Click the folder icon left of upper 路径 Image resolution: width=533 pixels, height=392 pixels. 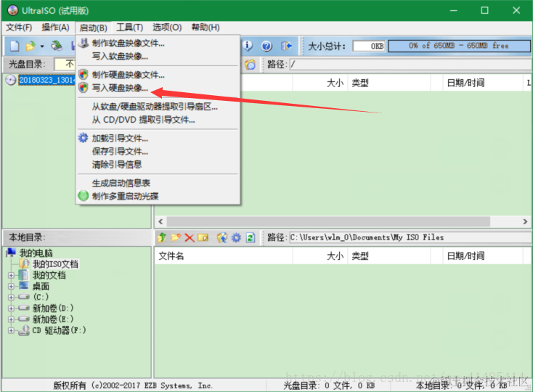click(251, 64)
